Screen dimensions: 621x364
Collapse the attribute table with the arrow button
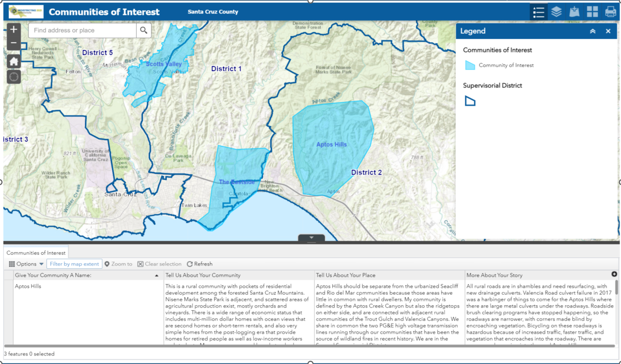click(x=311, y=237)
